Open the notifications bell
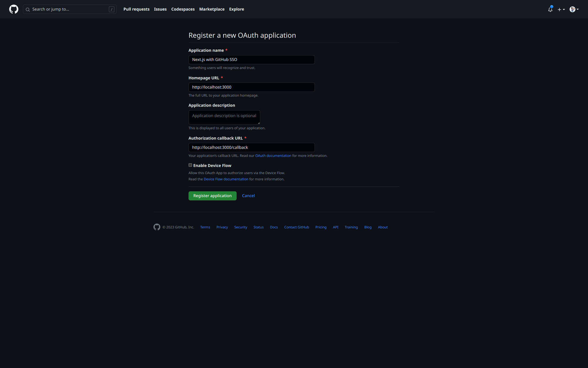588x368 pixels. [550, 9]
